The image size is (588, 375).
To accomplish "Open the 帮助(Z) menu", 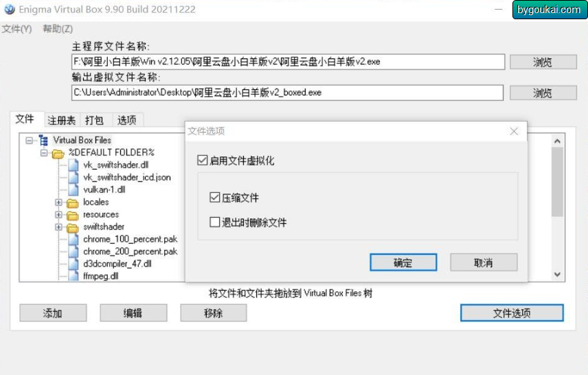I will pyautogui.click(x=58, y=29).
